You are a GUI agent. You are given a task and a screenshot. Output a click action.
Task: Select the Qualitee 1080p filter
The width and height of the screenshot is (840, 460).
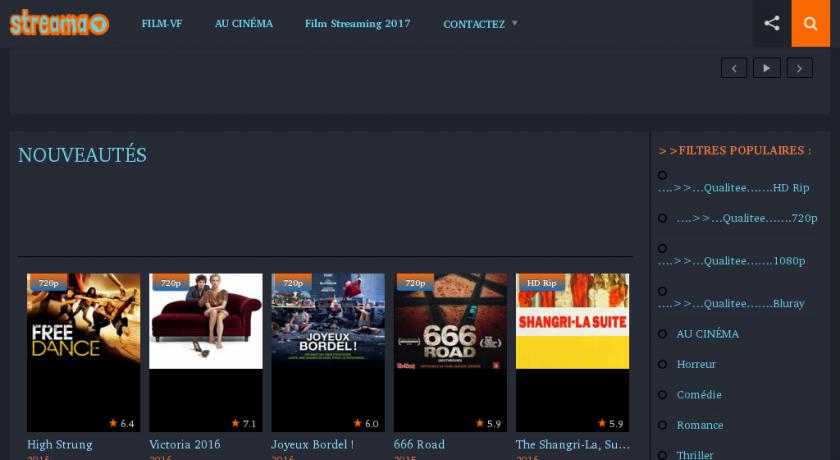pos(731,261)
